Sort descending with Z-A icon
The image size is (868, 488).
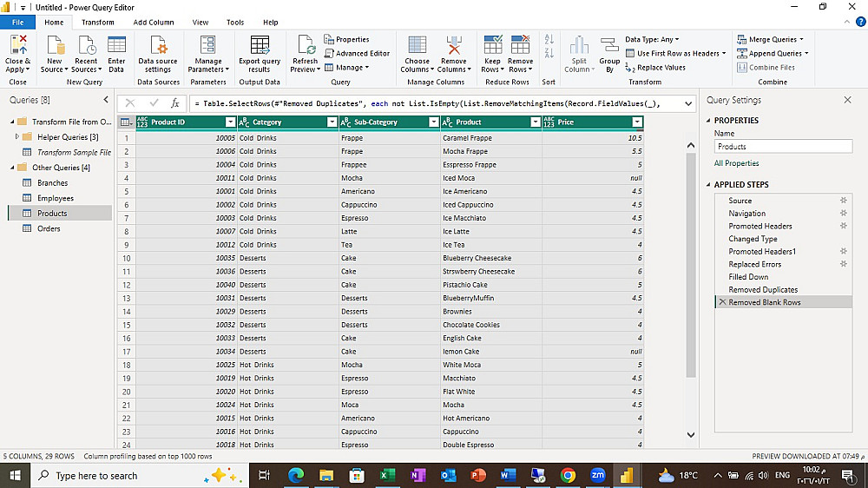549,53
